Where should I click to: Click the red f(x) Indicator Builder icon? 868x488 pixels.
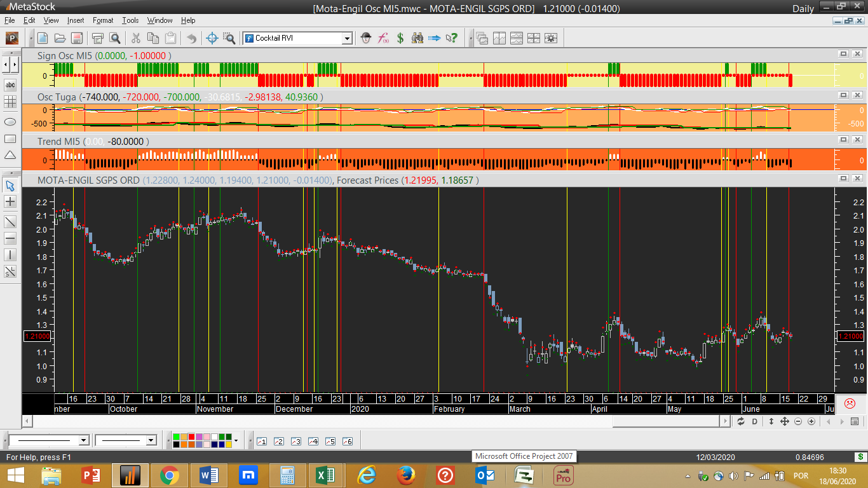click(x=383, y=38)
